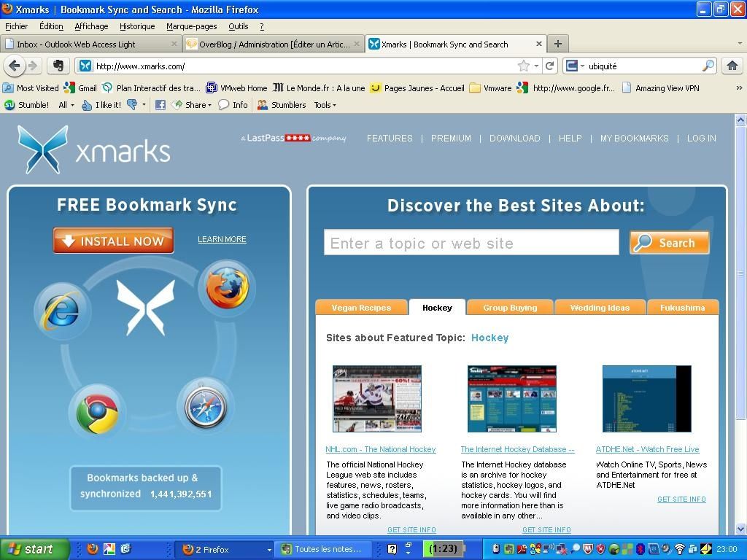Expand the StumbleUpon Share dropdown
Viewport: 747px width, 560px height.
tap(198, 105)
